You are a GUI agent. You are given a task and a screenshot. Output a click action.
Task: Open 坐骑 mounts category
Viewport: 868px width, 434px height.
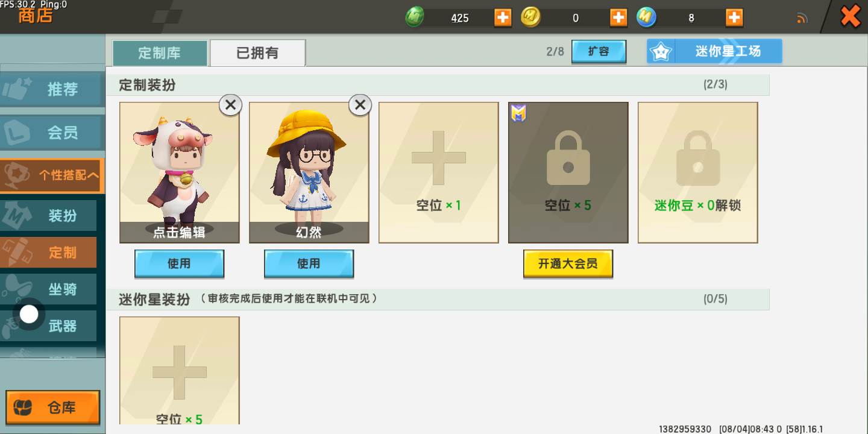pyautogui.click(x=48, y=289)
